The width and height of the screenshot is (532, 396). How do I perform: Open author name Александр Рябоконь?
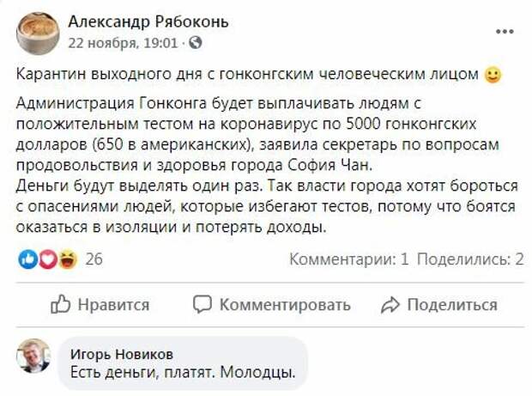coord(148,21)
